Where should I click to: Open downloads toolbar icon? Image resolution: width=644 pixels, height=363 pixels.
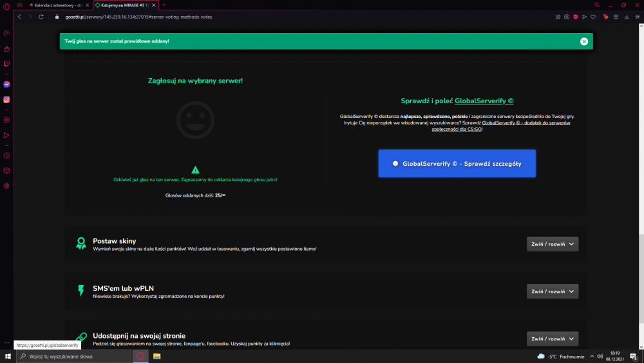coord(627,17)
